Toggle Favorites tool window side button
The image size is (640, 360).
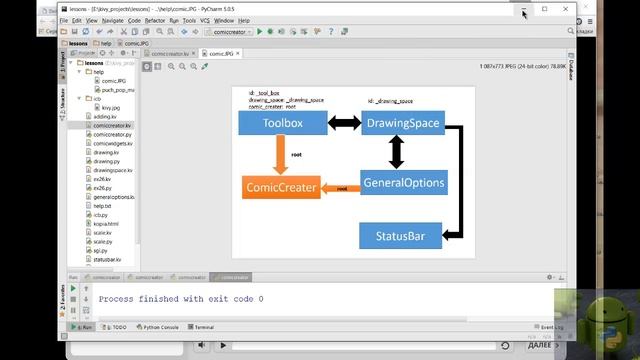62,300
